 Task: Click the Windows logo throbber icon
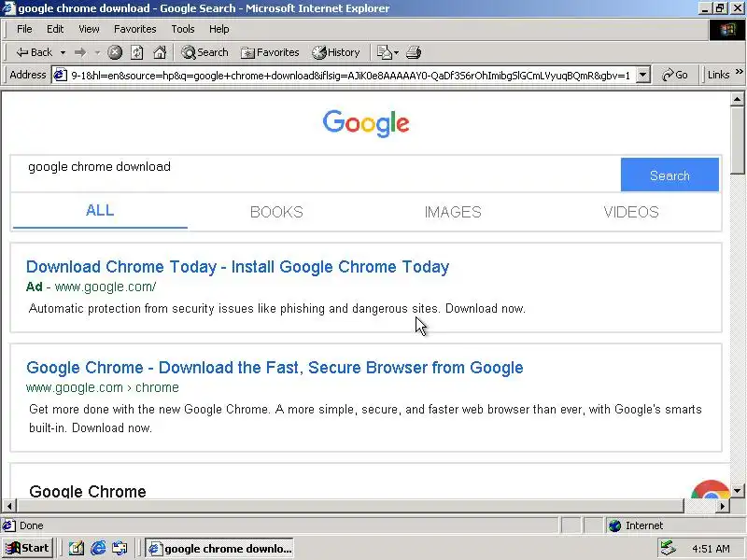(x=727, y=30)
